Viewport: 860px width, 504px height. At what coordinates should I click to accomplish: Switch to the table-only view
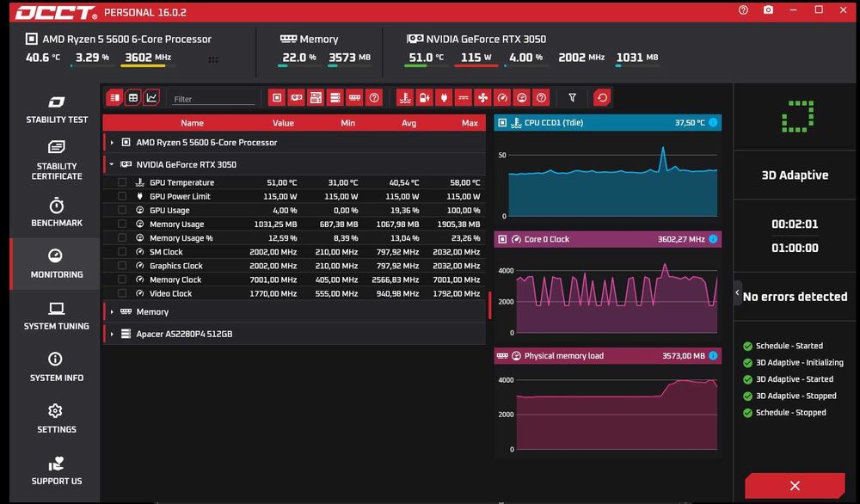coord(132,98)
